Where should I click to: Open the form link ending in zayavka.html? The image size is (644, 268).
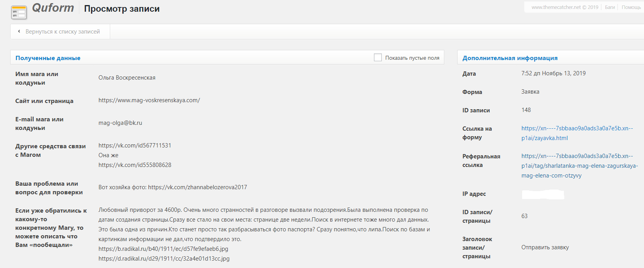point(577,133)
